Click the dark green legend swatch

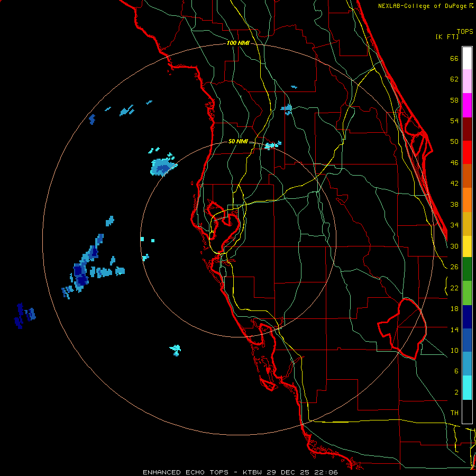tap(467, 269)
